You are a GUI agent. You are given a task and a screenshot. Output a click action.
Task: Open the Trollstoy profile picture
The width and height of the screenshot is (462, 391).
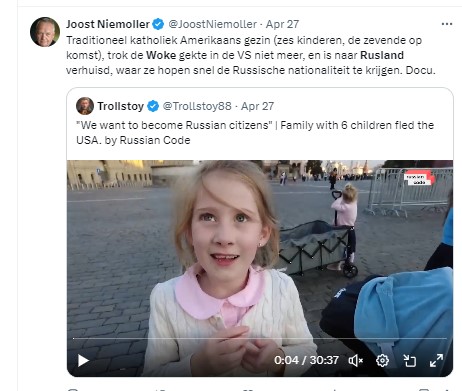[x=85, y=106]
